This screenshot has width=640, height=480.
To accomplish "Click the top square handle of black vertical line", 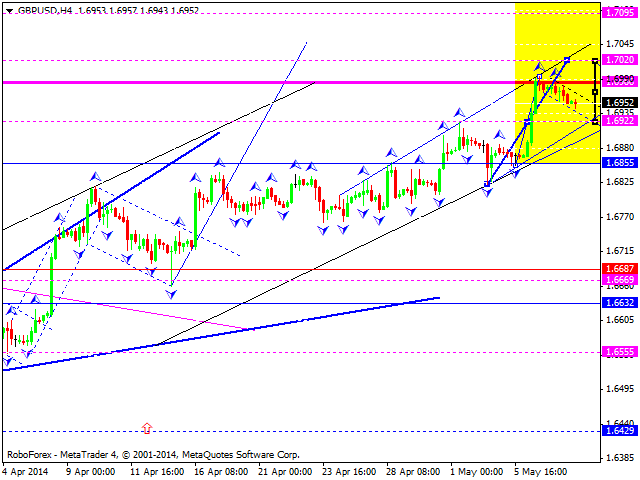I will click(x=596, y=61).
